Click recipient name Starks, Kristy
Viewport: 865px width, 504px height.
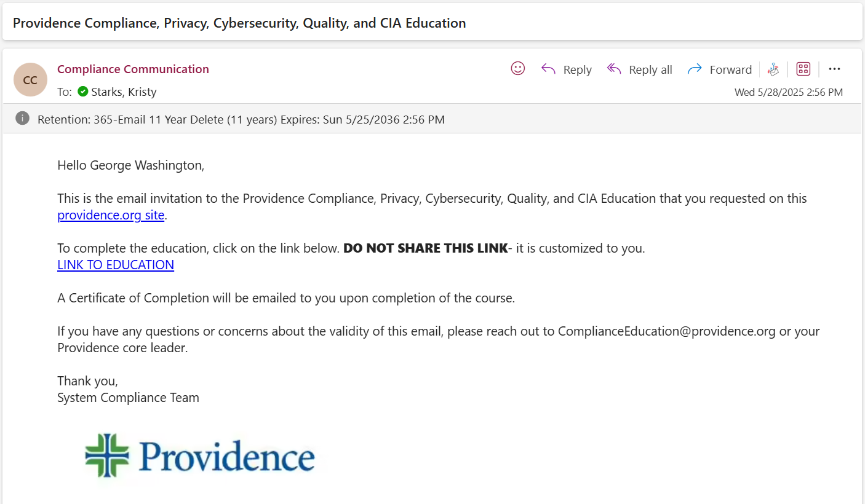pyautogui.click(x=124, y=92)
